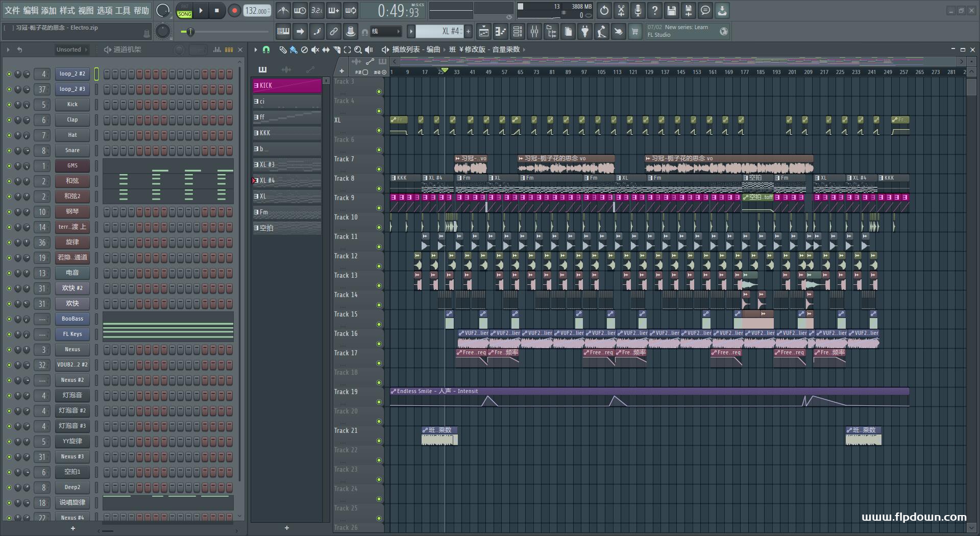
Task: Open playlist options menu arrow
Action: [256, 50]
